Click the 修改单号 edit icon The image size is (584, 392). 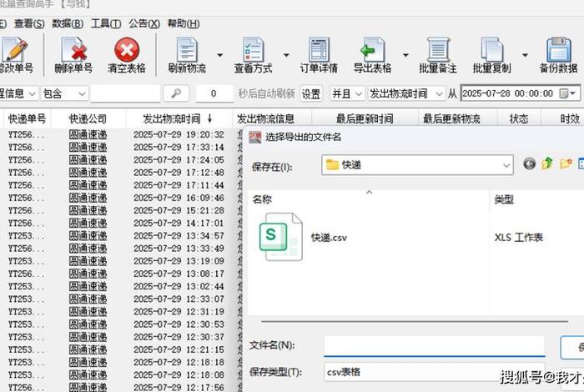point(14,49)
